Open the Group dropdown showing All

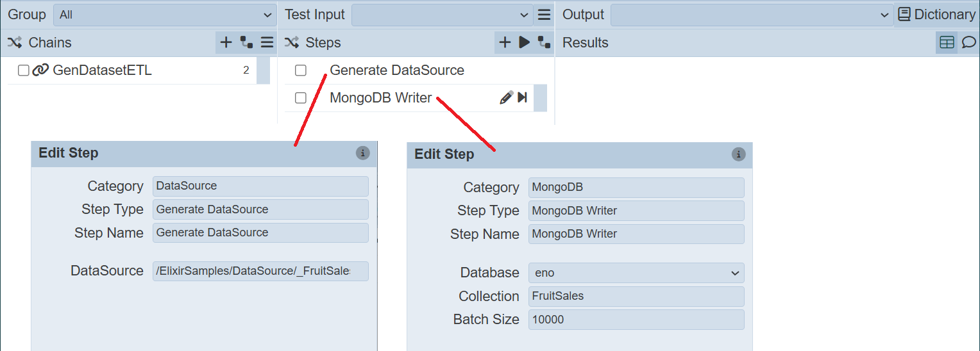165,15
